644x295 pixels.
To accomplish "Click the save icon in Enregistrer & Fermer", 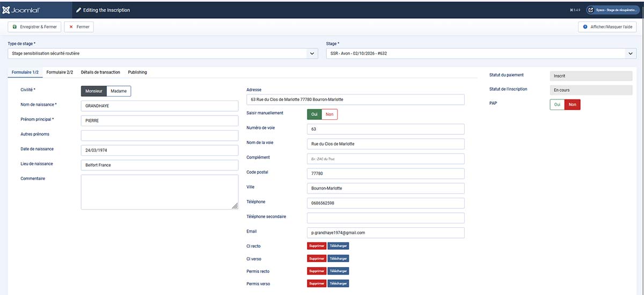I will tap(14, 27).
